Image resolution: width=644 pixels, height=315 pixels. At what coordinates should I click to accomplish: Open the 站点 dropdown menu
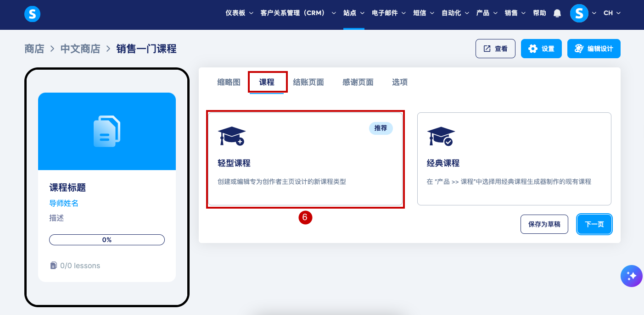coord(353,13)
